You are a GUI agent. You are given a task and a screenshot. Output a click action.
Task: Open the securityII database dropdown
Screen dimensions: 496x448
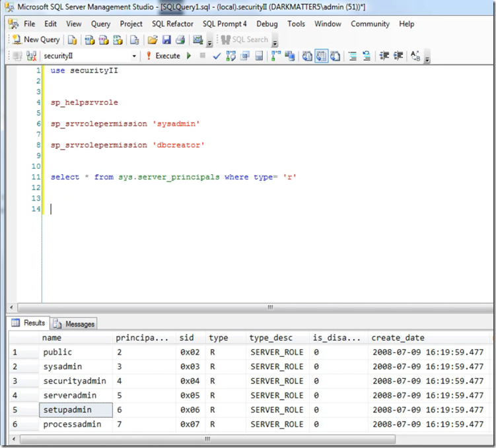coord(134,56)
